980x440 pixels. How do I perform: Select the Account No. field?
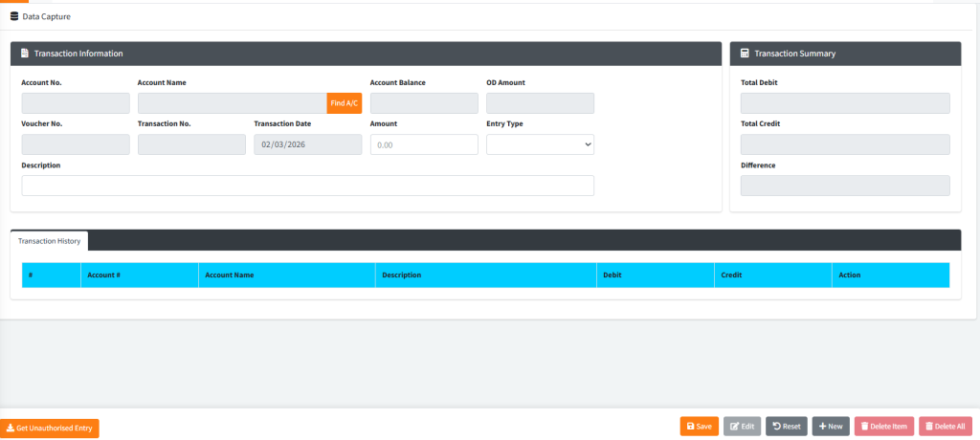pyautogui.click(x=75, y=103)
